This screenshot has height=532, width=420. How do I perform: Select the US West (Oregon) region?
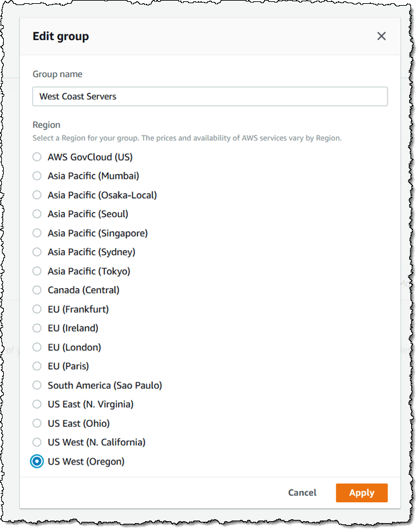tap(36, 461)
